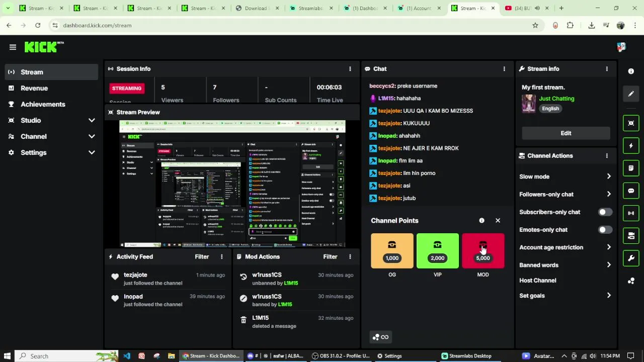Open Session Info three-dot options menu
This screenshot has width=644, height=362.
350,69
